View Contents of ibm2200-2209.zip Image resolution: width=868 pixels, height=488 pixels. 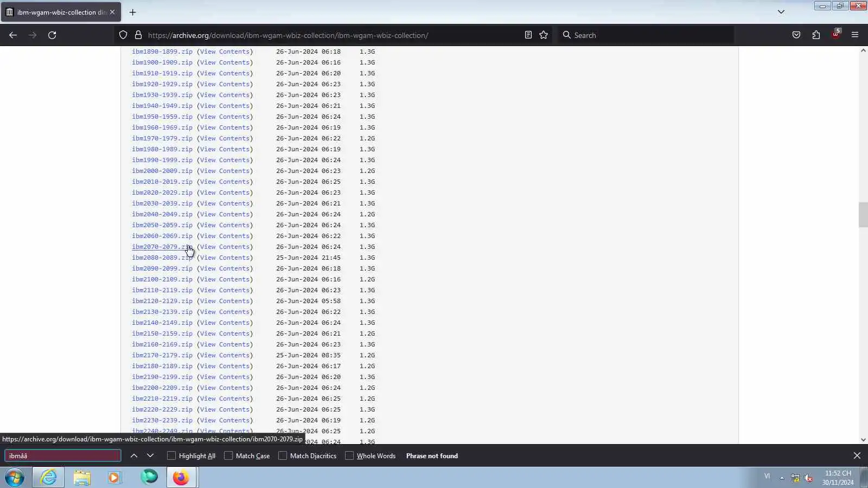[225, 388]
